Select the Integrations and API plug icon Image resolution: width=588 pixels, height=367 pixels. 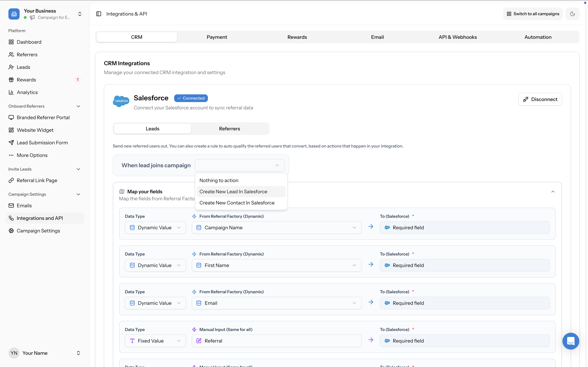(x=11, y=218)
